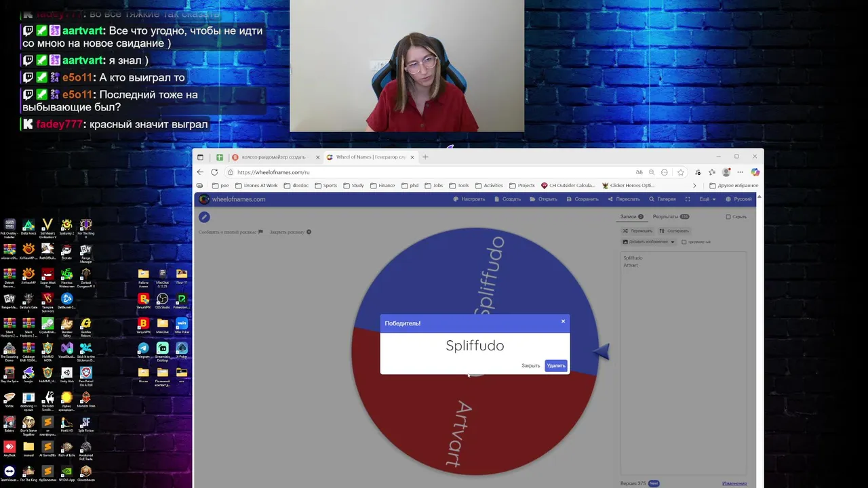Viewport: 868px width, 488px height.
Task: Open the Finance bookmark folder
Action: point(383,185)
